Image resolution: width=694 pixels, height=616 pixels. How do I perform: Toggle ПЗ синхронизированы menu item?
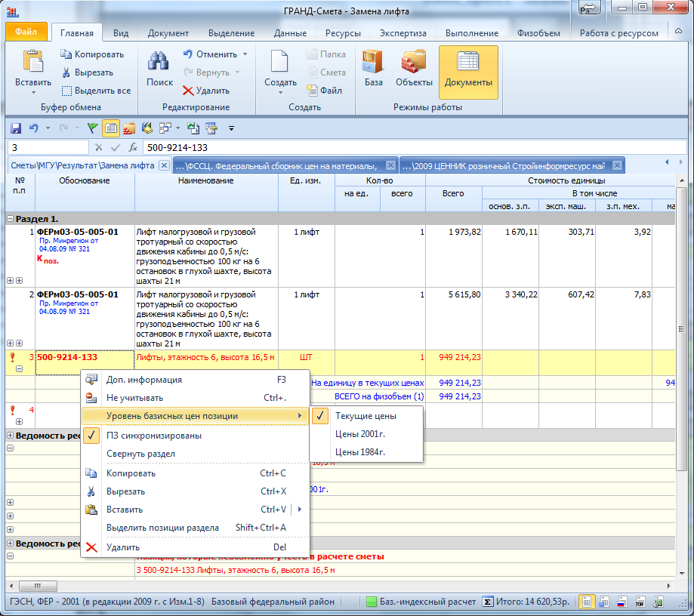pyautogui.click(x=153, y=436)
